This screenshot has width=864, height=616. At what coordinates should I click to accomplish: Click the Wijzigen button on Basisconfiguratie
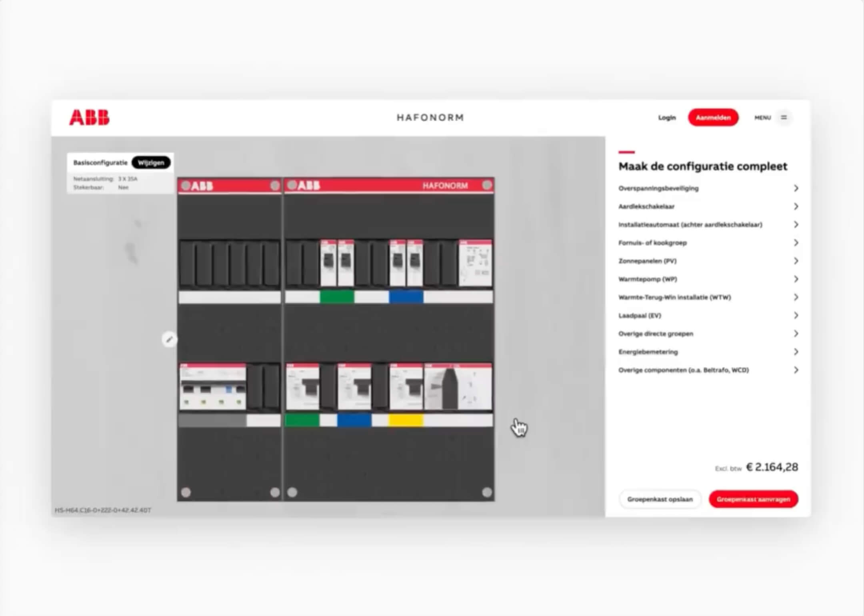click(x=151, y=162)
